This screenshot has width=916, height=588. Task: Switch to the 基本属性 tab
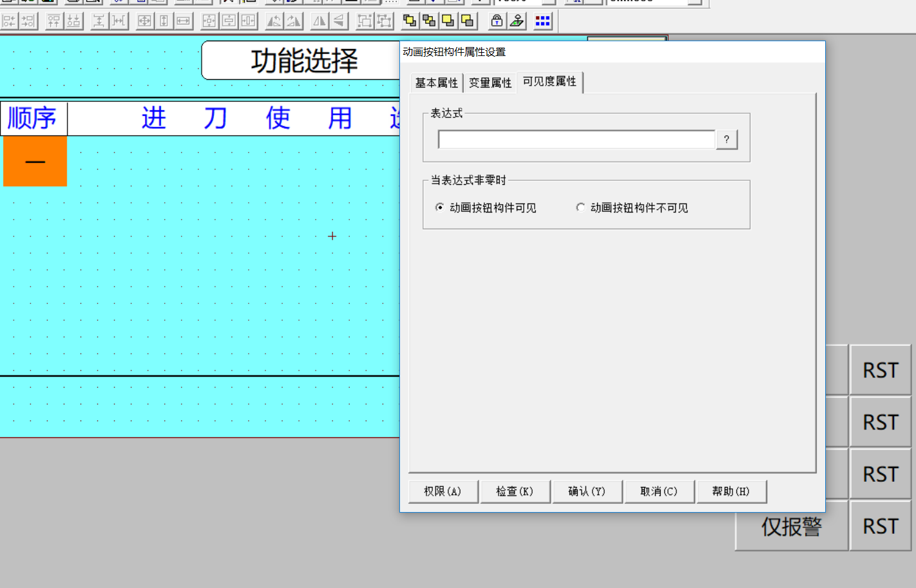(436, 83)
